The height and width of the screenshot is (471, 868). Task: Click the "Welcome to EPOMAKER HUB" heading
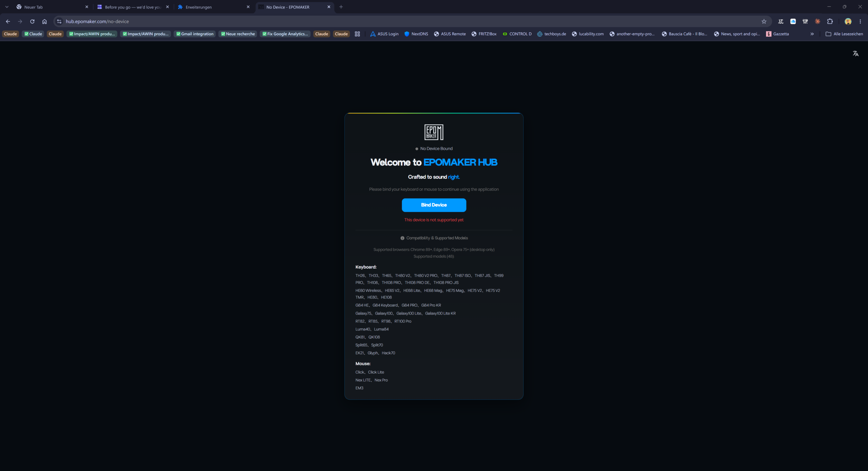(434, 162)
